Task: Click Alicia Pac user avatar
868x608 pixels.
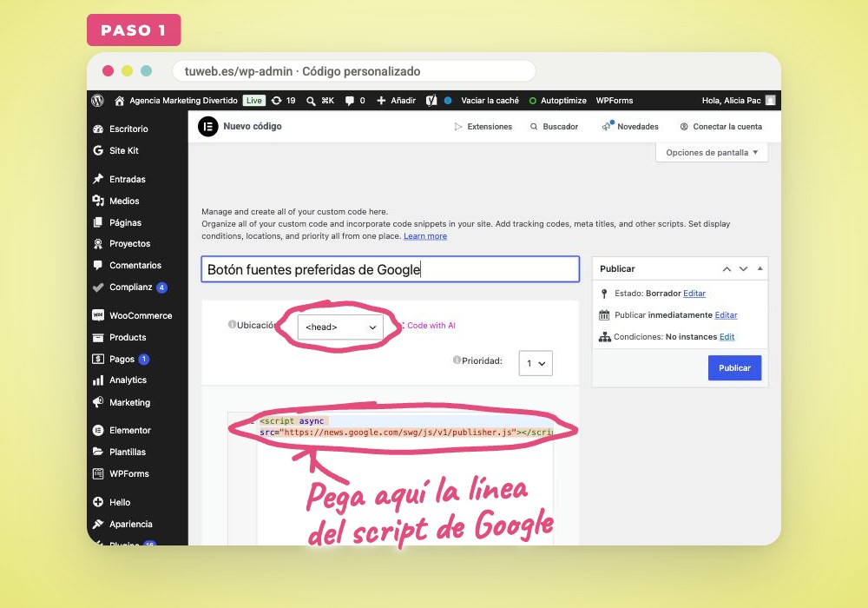Action: (770, 100)
